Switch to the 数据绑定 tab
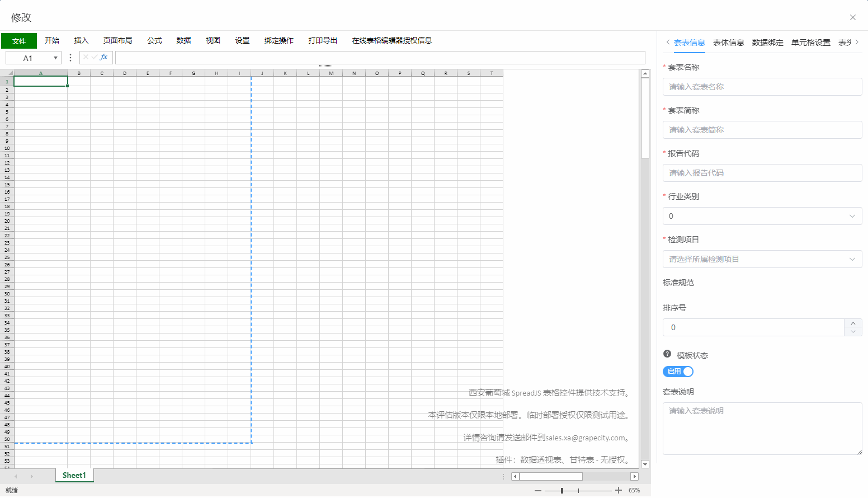Screen dimensions: 868x498 pyautogui.click(x=767, y=43)
